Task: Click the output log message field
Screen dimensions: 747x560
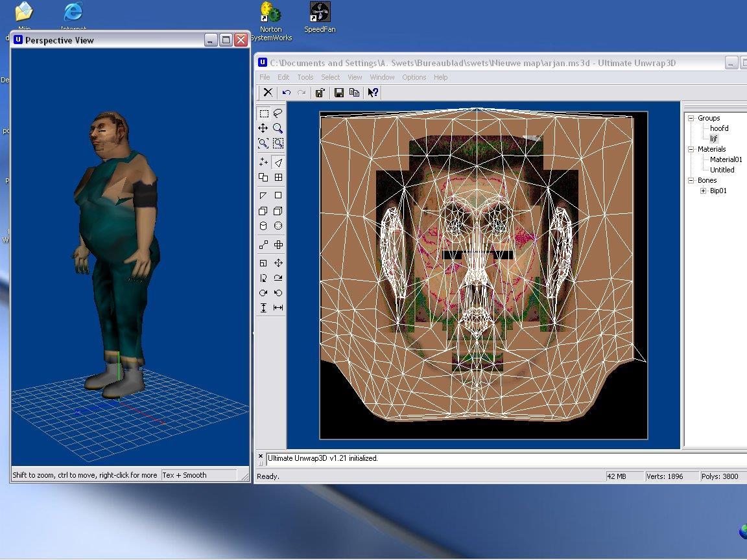Action: [506, 459]
